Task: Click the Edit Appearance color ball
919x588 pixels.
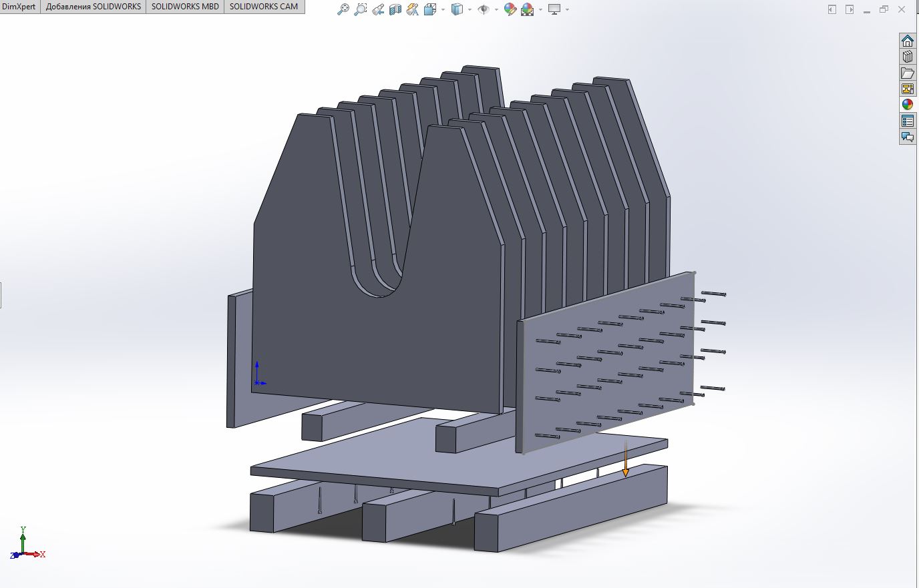Action: click(510, 9)
